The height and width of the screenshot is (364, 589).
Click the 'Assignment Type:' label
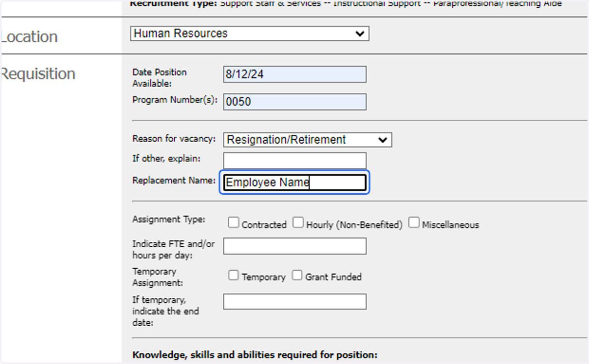point(169,219)
